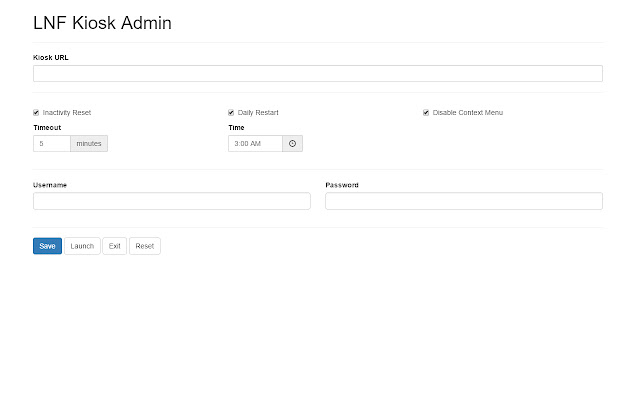Focus the Kiosk URL input field
The image size is (640, 400).
[318, 73]
